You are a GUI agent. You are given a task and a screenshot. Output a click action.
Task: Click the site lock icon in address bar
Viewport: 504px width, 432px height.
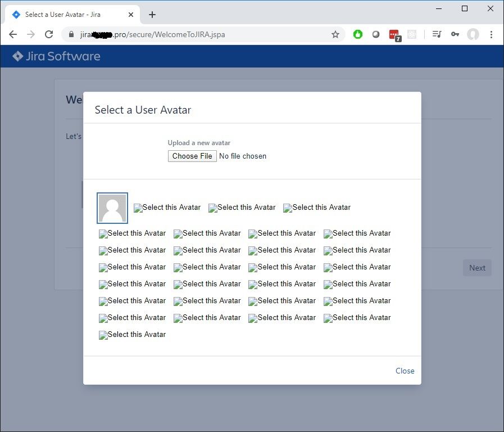(x=71, y=34)
